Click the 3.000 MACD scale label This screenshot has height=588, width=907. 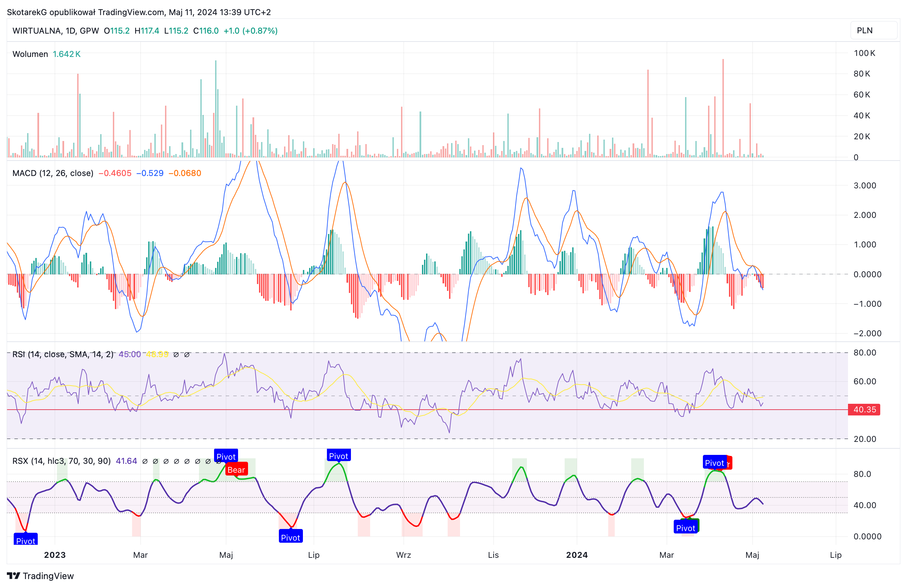(865, 186)
